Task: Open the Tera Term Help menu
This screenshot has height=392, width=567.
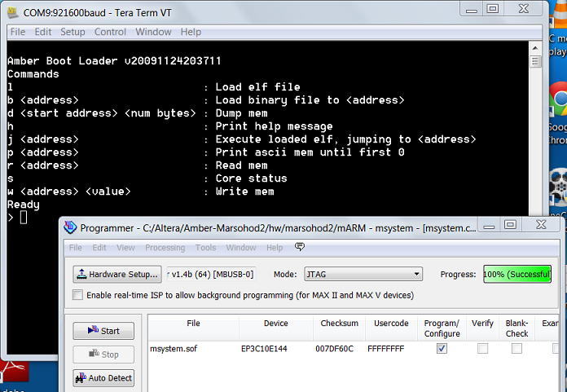Action: 191,32
